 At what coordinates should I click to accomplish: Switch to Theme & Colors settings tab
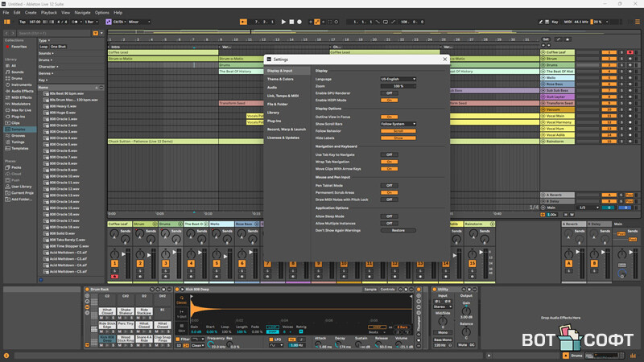(280, 79)
